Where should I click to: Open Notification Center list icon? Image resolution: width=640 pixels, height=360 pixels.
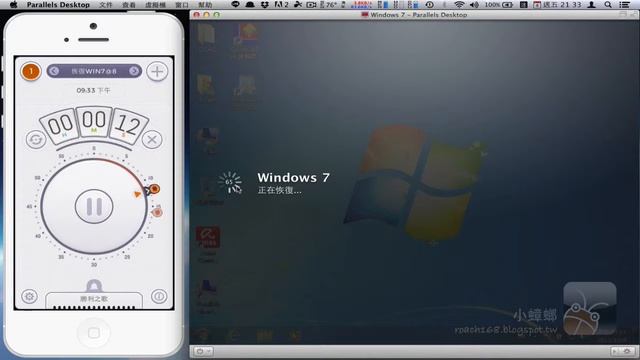[x=624, y=4]
